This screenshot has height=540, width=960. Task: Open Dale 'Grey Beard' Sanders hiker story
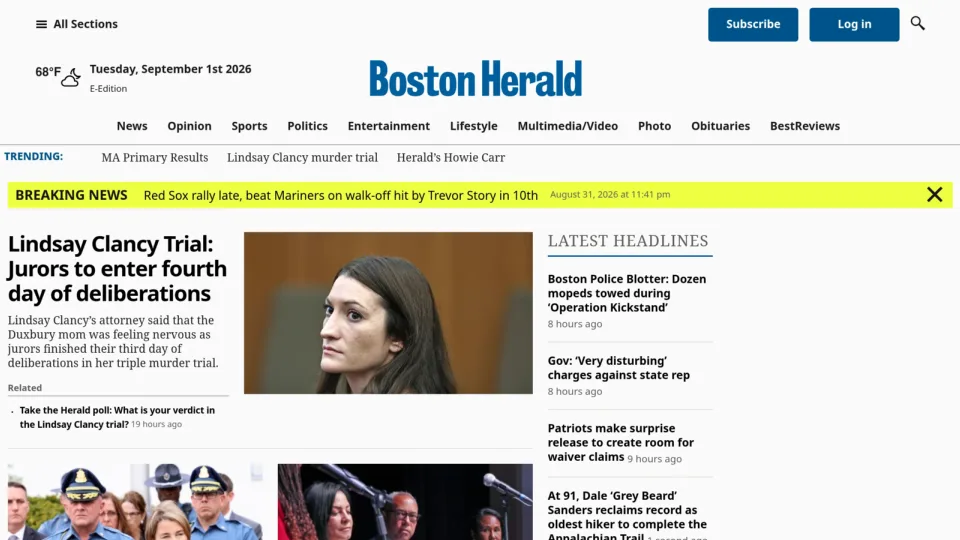[x=627, y=517]
